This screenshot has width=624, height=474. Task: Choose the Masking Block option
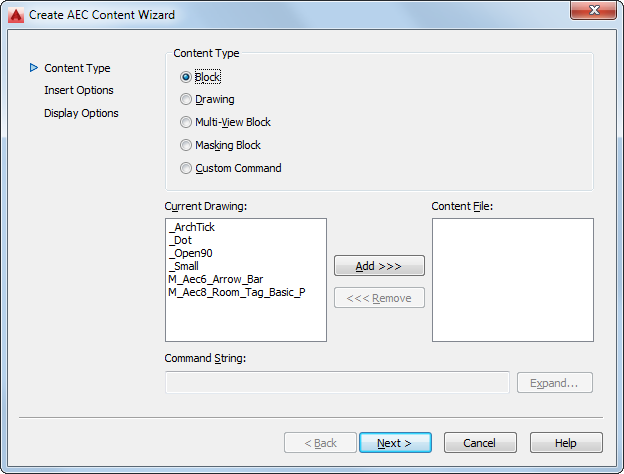click(186, 146)
